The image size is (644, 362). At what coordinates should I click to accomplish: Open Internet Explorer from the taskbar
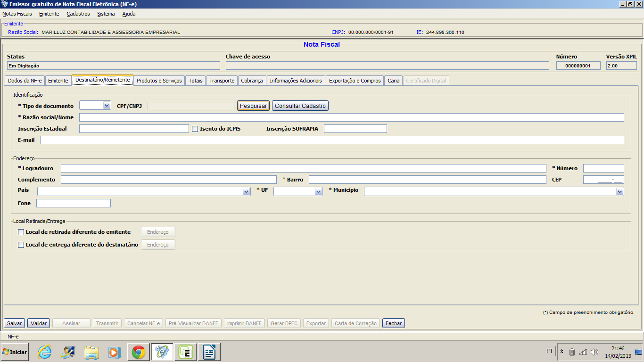(45, 352)
